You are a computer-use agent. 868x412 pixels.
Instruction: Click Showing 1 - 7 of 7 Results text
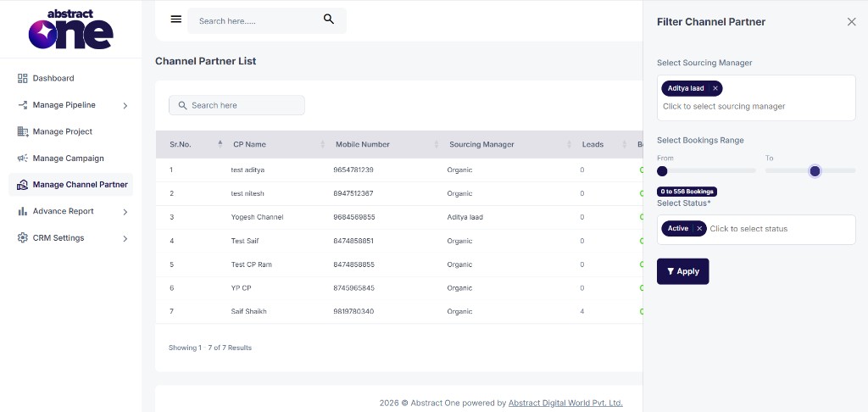210,348
